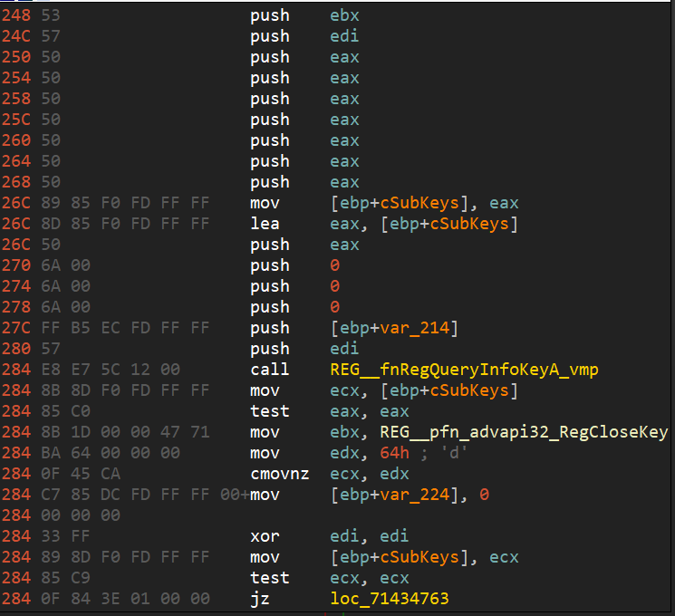The image size is (675, 616).
Task: Select bytes 'FF B5 EC FD FF FF'
Action: click(125, 328)
